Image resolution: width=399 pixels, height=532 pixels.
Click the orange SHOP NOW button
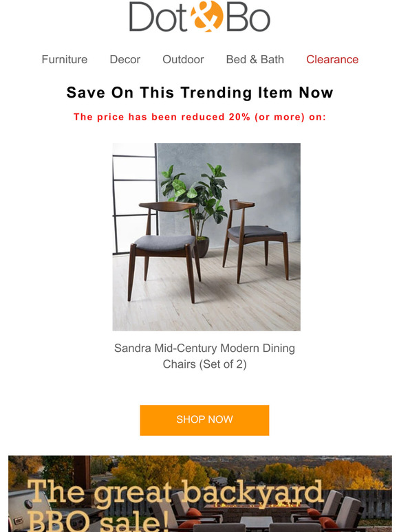pos(204,420)
